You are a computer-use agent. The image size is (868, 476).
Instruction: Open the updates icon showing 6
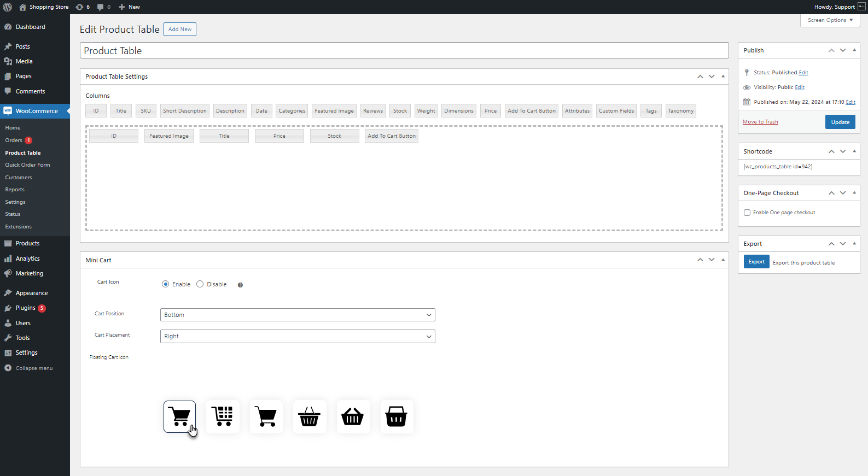pos(83,7)
